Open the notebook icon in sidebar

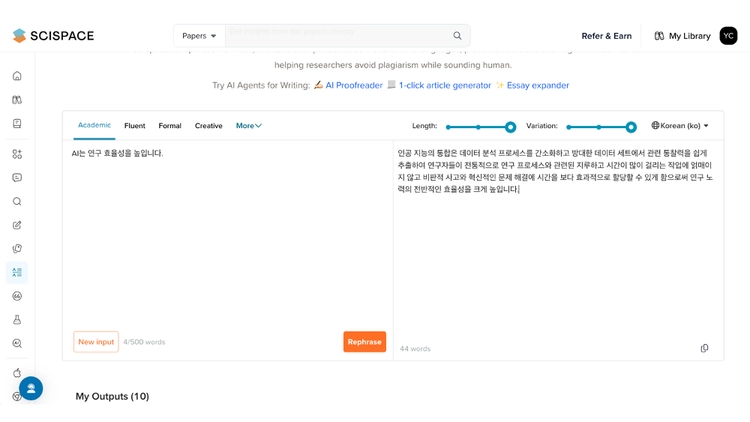click(x=17, y=124)
